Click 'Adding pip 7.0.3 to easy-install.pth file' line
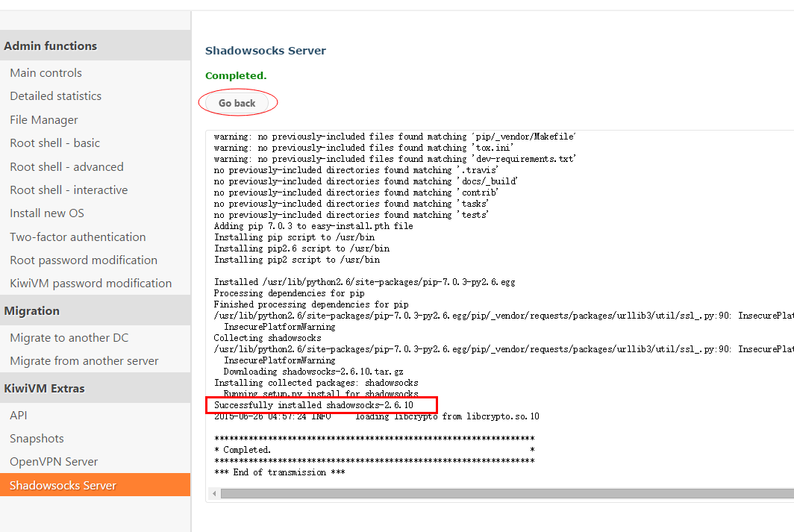The image size is (794, 532). click(x=313, y=226)
